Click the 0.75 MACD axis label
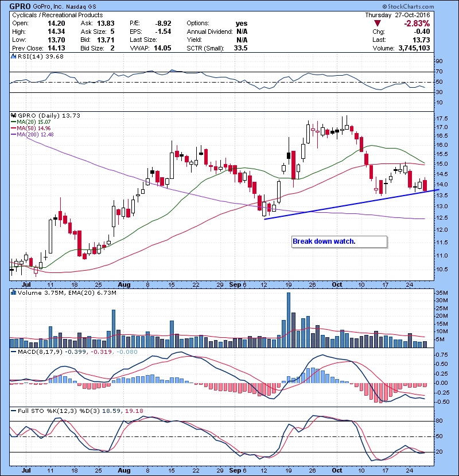459x476 pixels. pos(442,355)
